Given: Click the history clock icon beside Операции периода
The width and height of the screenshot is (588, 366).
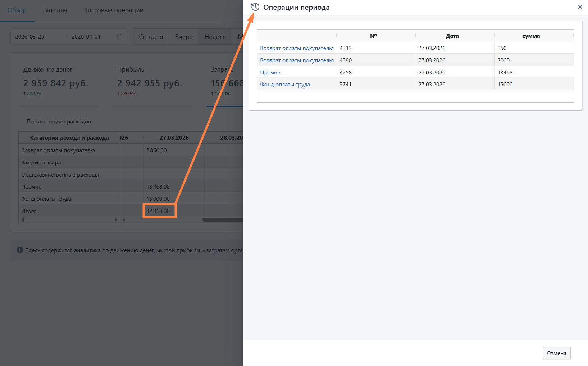Looking at the screenshot, I should pos(255,7).
